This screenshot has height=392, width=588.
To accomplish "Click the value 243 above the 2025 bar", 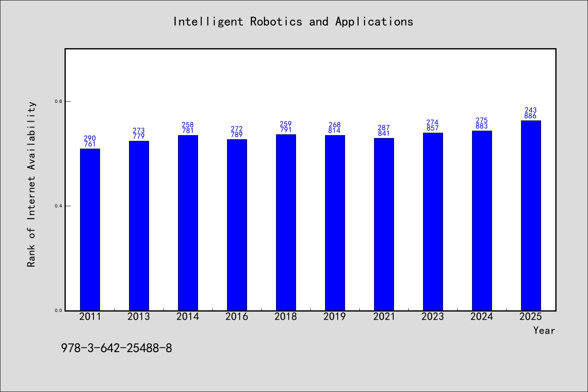I will point(531,110).
